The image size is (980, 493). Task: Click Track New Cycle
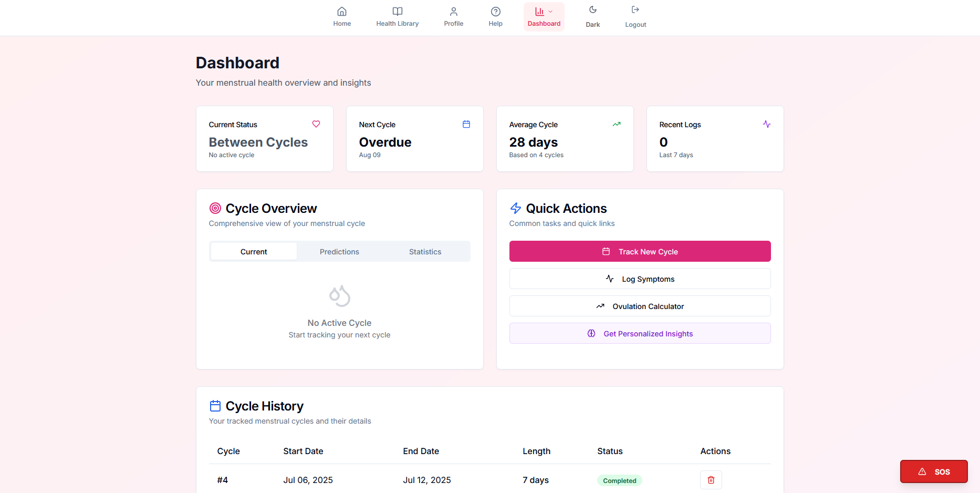point(640,251)
